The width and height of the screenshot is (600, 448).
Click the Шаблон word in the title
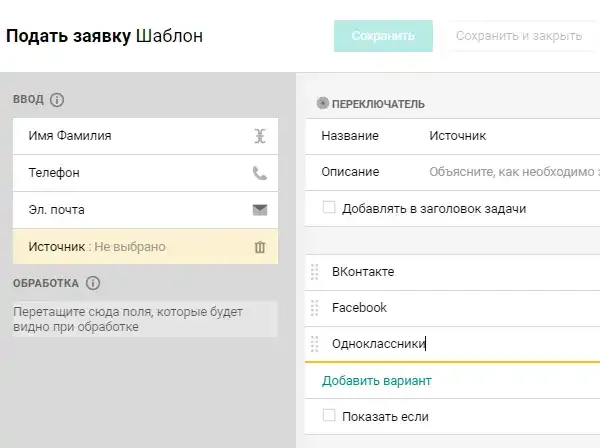click(x=170, y=36)
